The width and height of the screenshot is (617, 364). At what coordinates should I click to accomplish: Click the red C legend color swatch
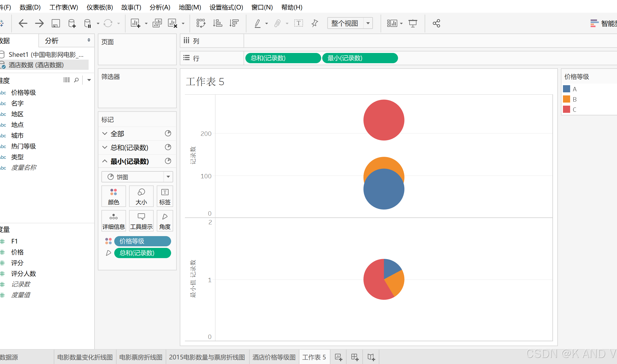click(x=567, y=109)
